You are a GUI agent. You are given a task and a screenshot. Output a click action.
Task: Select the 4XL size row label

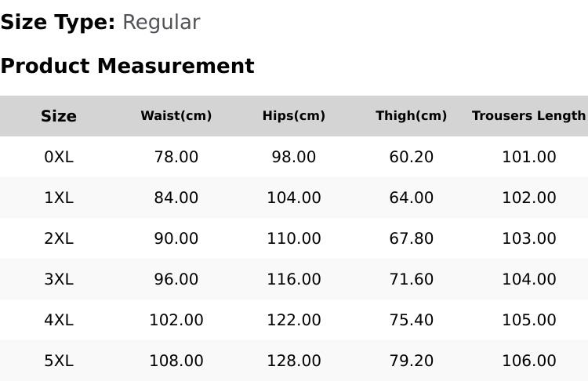pyautogui.click(x=59, y=321)
